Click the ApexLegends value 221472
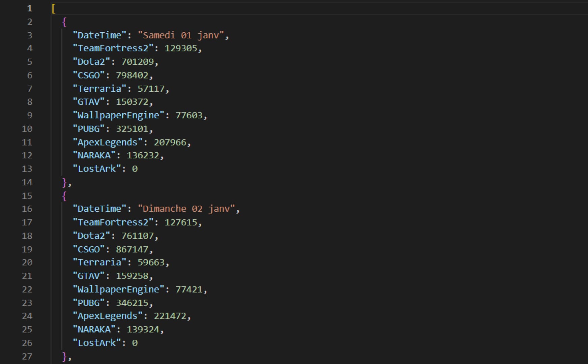588x364 pixels. click(x=170, y=316)
